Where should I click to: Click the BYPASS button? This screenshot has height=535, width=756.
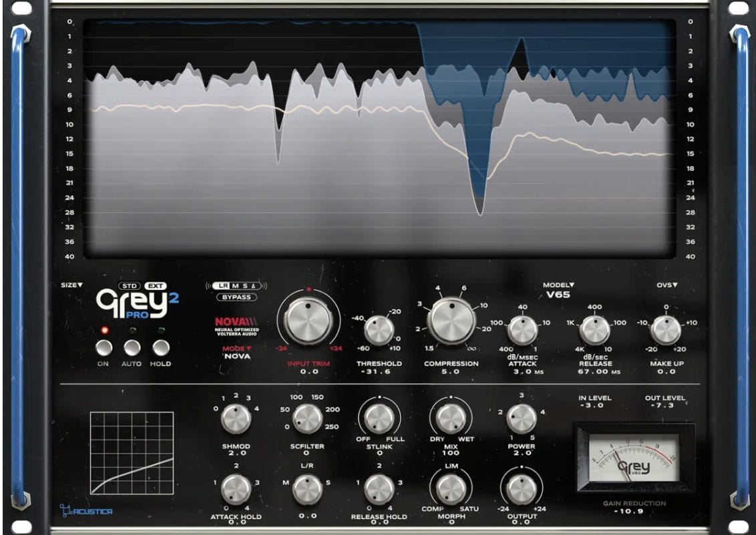[x=236, y=297]
